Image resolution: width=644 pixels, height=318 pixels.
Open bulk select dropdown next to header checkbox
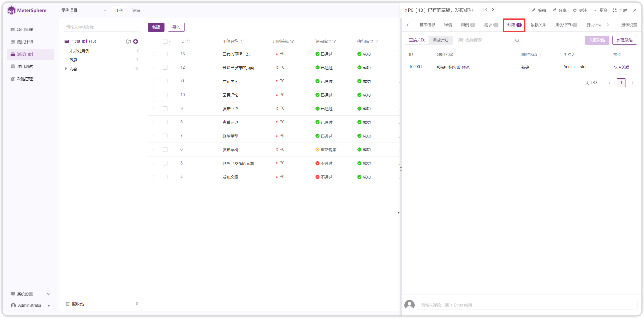click(x=170, y=42)
